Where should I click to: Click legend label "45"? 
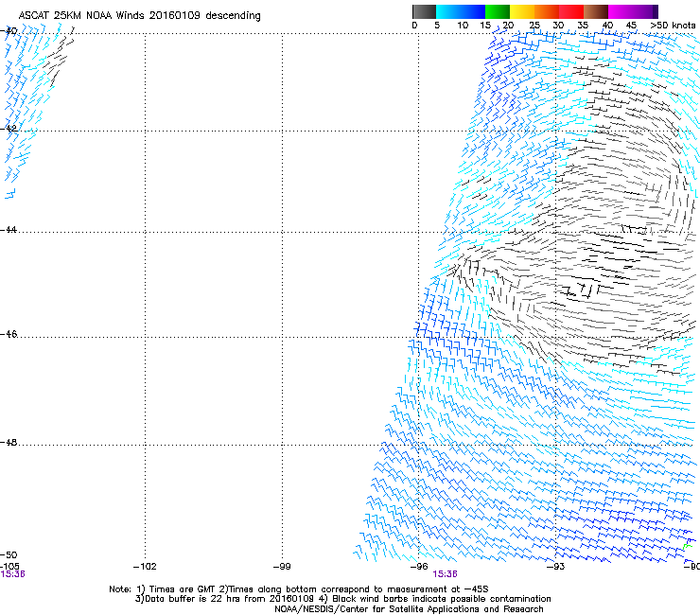631,26
